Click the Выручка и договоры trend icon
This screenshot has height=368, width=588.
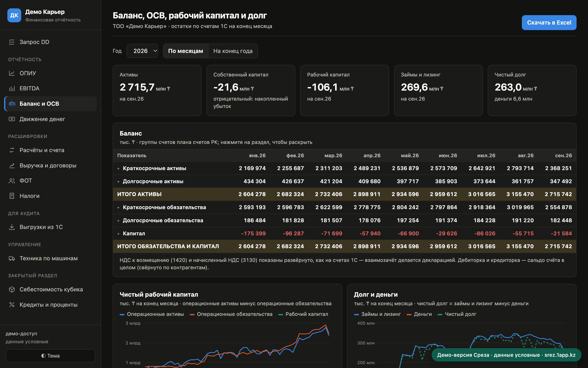point(12,166)
